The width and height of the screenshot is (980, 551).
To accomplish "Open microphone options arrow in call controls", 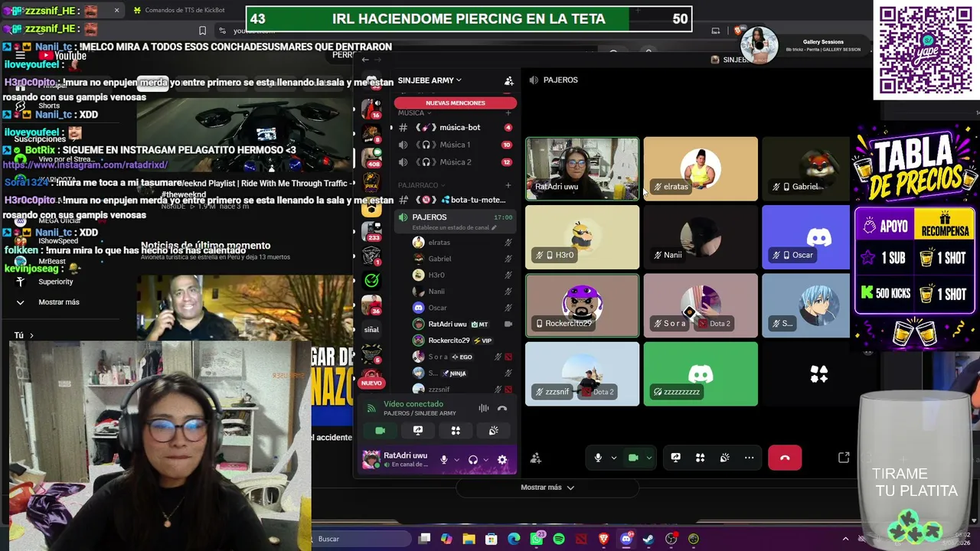I will 613,458.
